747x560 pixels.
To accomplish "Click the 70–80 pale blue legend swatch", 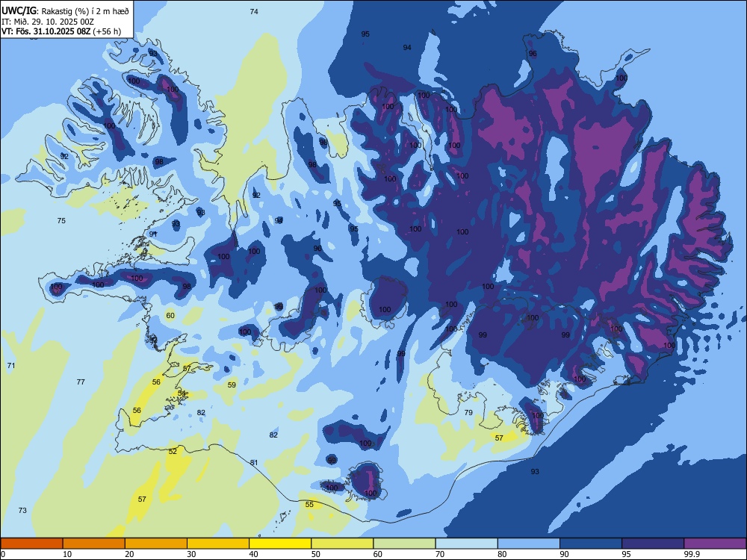I will [466, 544].
